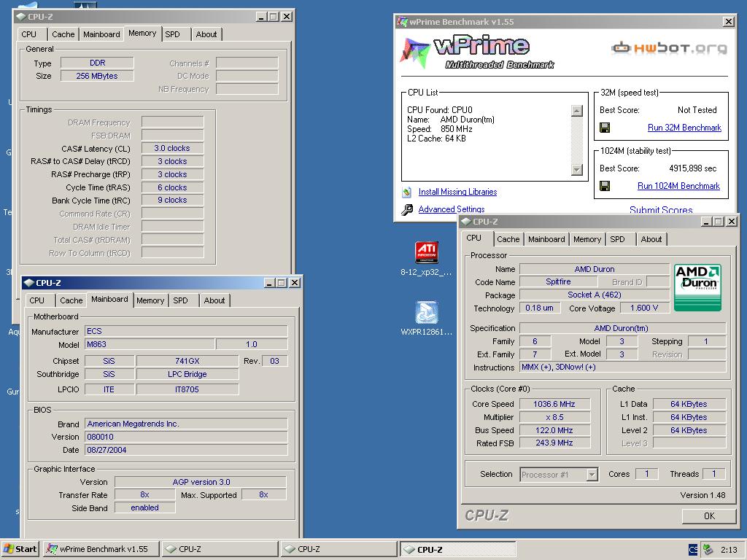Click the Multiplier value x 8.5
The height and width of the screenshot is (560, 747).
(x=554, y=417)
